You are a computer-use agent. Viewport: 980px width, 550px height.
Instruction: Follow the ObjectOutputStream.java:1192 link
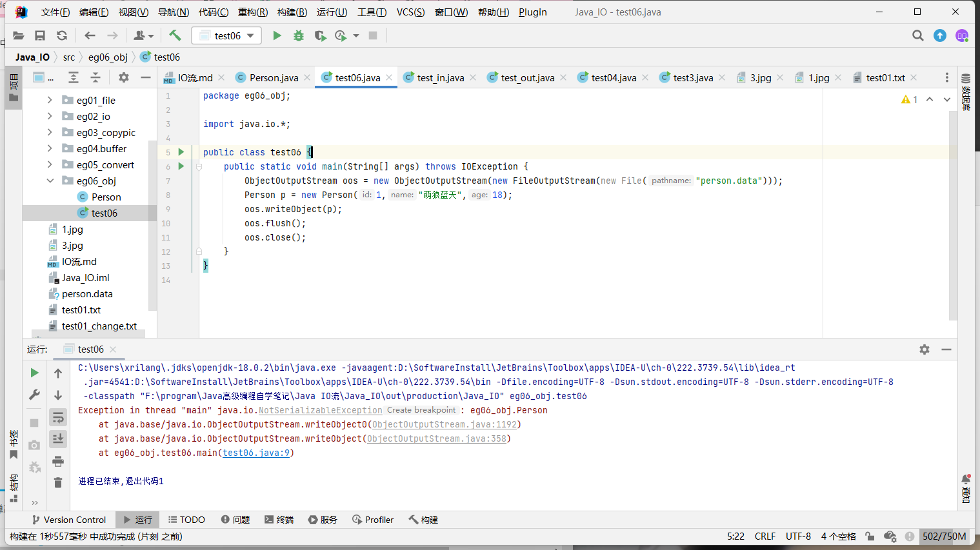[x=445, y=424]
